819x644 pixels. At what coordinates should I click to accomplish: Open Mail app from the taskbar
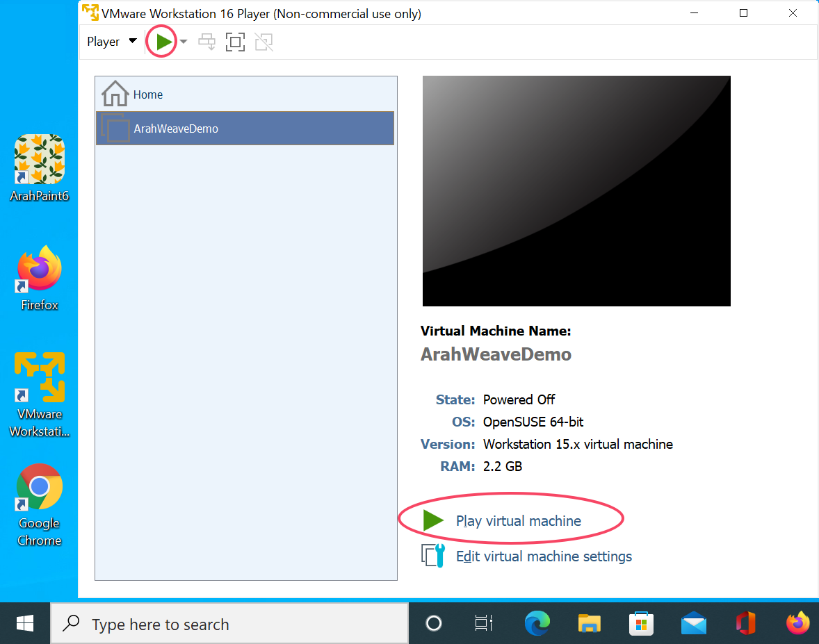[694, 624]
